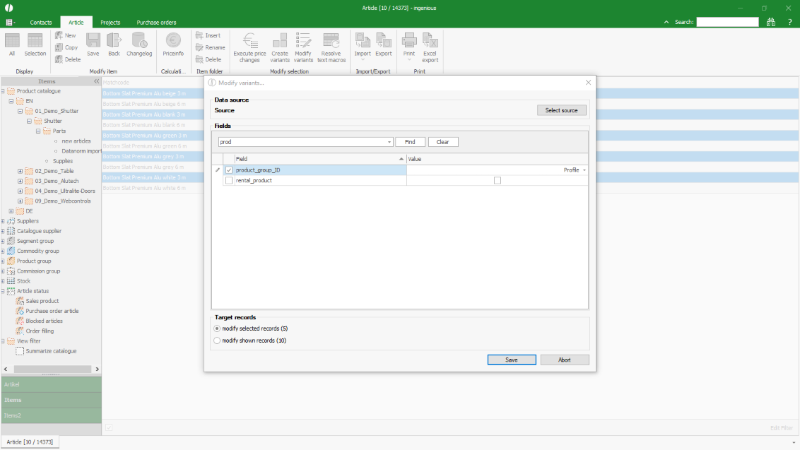
Task: Collapse the 01_Demo_Shutter folder
Action: (20, 111)
